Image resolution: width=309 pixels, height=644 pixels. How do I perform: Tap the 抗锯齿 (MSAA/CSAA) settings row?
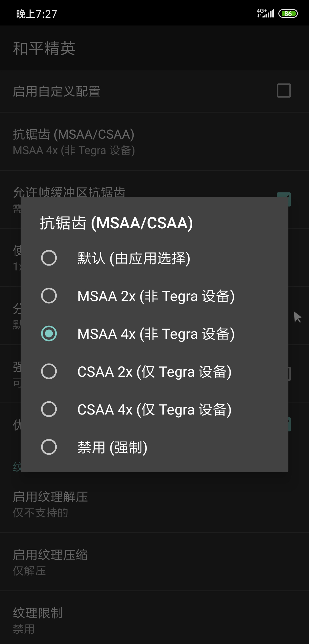[74, 142]
